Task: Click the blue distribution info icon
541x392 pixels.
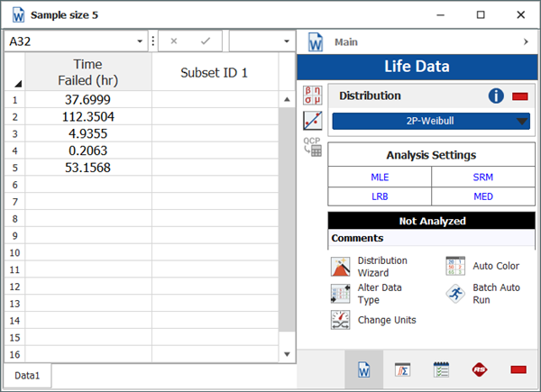Action: pyautogui.click(x=495, y=96)
